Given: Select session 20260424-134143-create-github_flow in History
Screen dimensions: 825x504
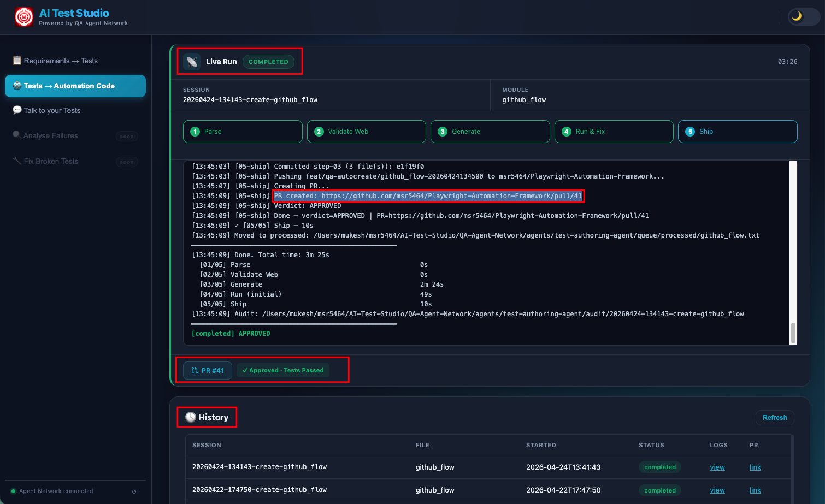Looking at the screenshot, I should (260, 467).
